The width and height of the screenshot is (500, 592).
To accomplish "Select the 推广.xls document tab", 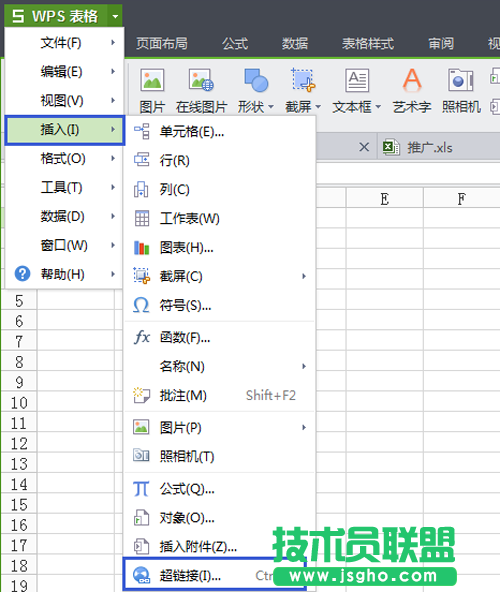I will (x=438, y=147).
